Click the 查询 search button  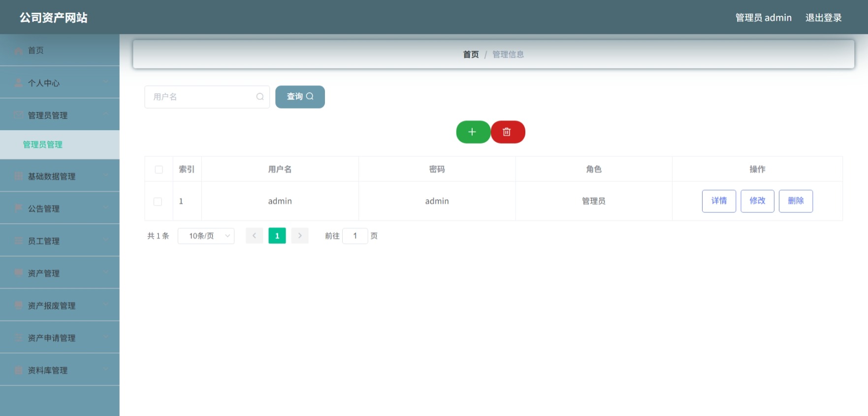(300, 97)
